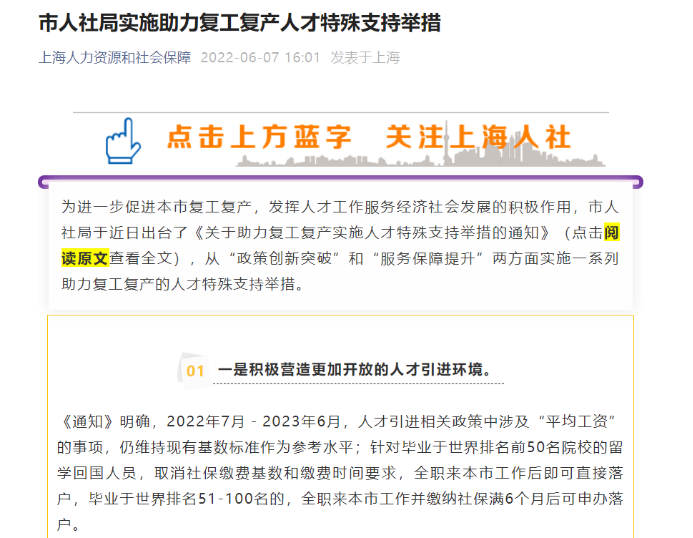Viewport: 693px width, 538px height.
Task: Click the quoted phrase 服务保障提升
Action: [427, 258]
